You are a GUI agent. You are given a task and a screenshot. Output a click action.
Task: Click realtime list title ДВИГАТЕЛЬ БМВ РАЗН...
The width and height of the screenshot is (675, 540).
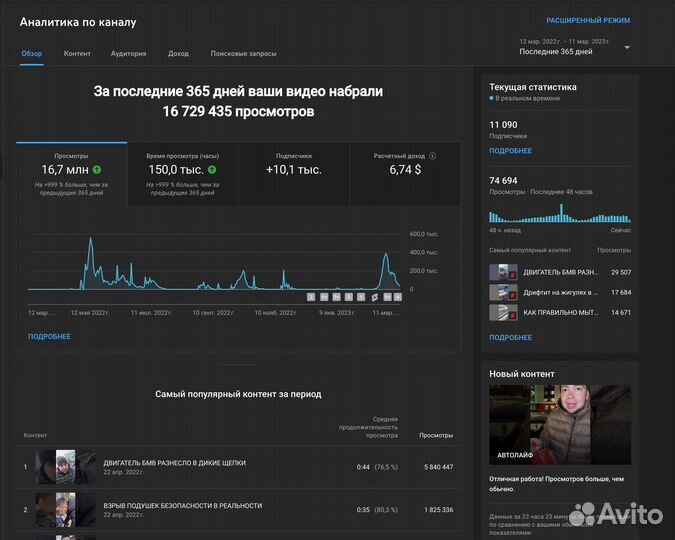click(560, 272)
